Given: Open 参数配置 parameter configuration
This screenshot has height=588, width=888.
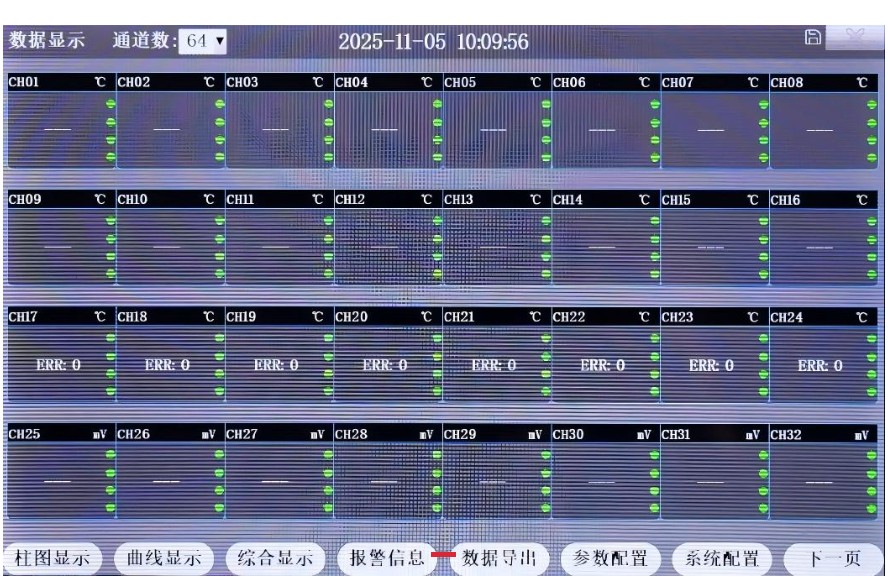Looking at the screenshot, I should click(x=610, y=558).
